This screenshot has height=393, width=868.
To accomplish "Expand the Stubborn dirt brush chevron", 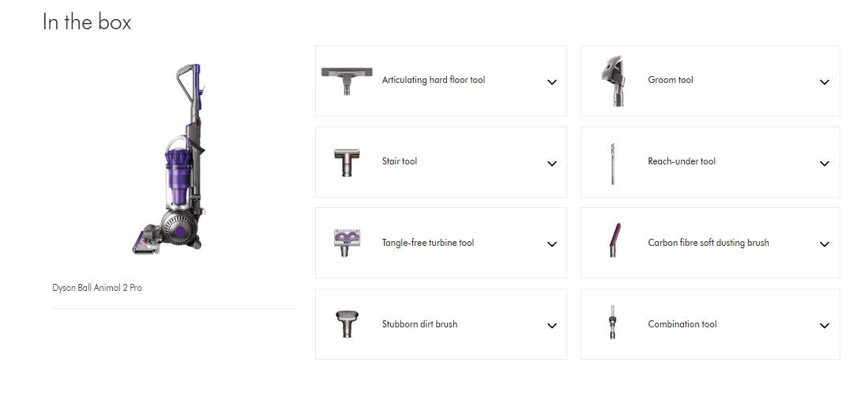I will click(x=552, y=326).
